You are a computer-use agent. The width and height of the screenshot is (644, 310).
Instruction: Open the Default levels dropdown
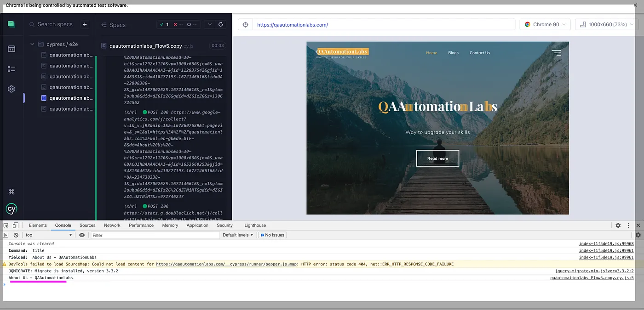point(238,235)
